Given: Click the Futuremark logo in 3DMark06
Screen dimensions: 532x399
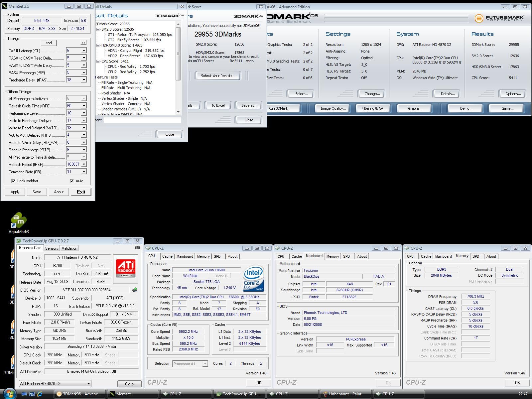Looking at the screenshot, I should 499,18.
